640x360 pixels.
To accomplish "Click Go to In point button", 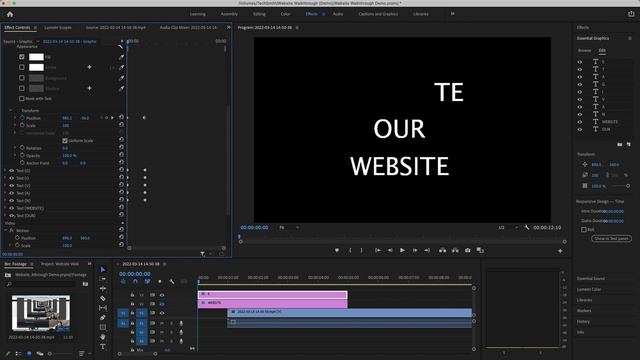I will (x=378, y=250).
